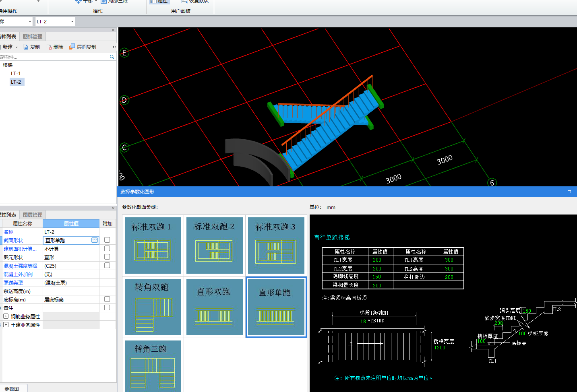The height and width of the screenshot is (392, 577).
Task: Click the search magnifier in component search box
Action: [112, 57]
